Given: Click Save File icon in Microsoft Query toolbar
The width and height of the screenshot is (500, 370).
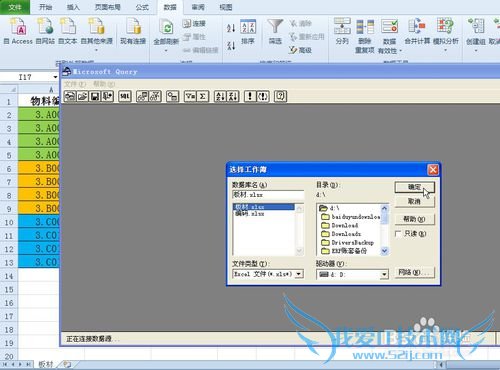Looking at the screenshot, I should tap(95, 96).
